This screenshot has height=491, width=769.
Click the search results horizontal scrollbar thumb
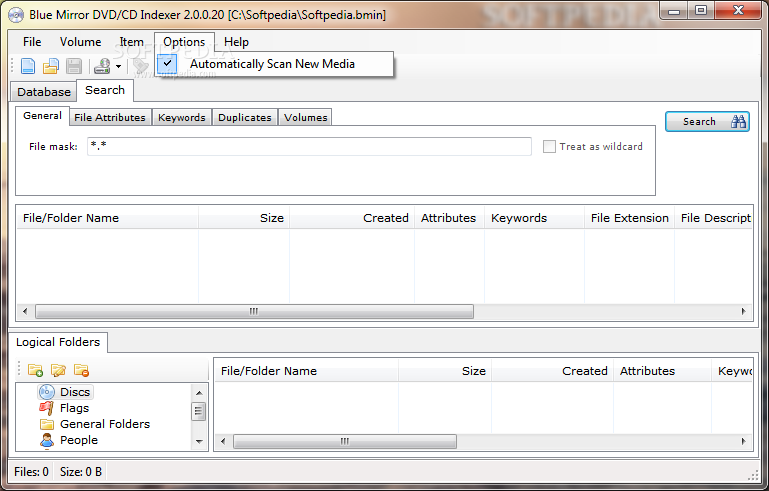254,311
